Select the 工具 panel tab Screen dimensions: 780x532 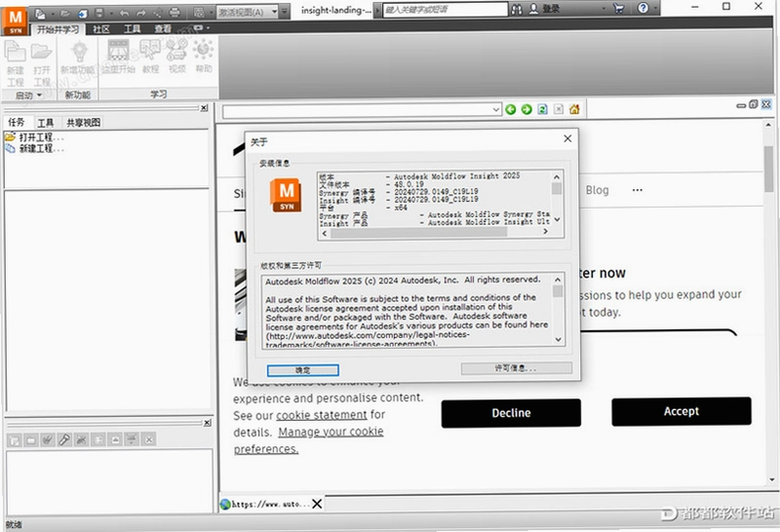pos(46,123)
